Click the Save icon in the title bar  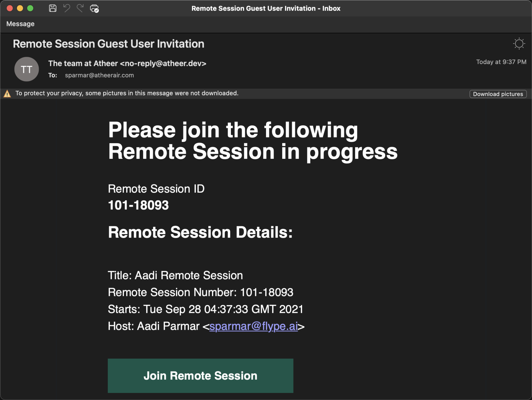click(x=53, y=8)
